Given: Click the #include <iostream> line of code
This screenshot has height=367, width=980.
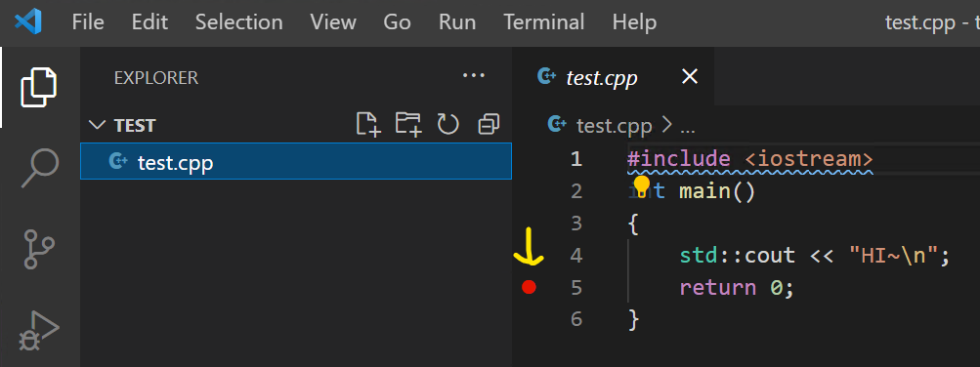Looking at the screenshot, I should tap(749, 159).
